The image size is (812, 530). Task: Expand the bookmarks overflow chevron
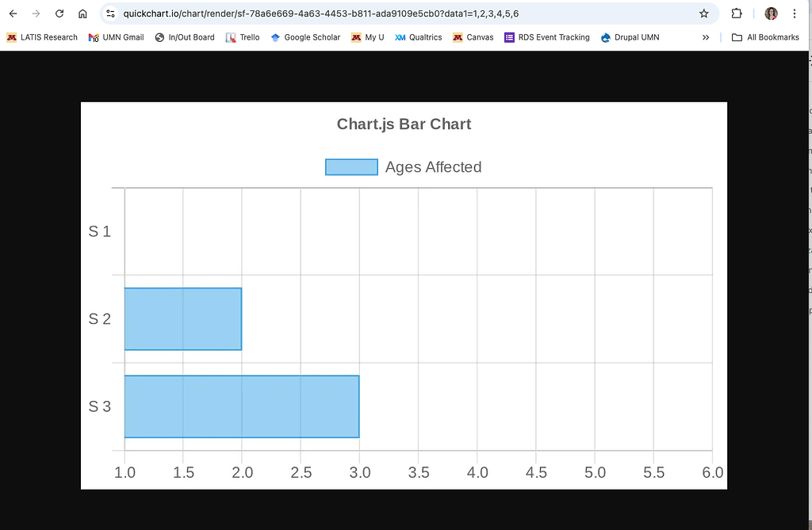706,37
